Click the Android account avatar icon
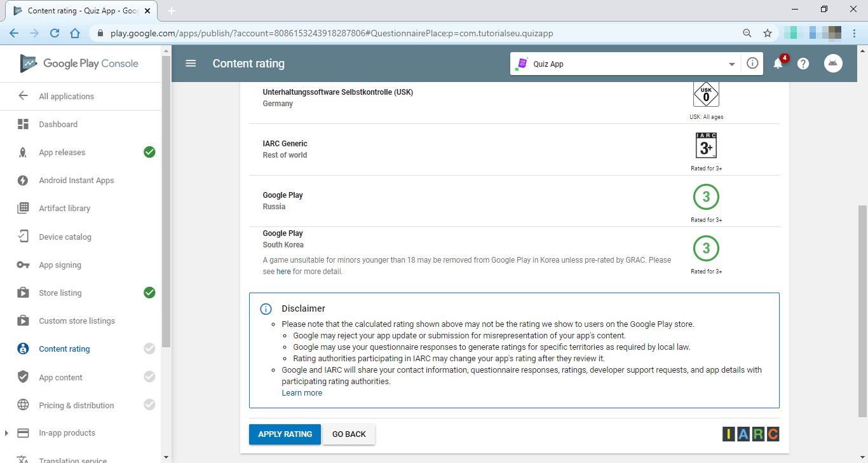The height and width of the screenshot is (463, 868). (x=833, y=64)
